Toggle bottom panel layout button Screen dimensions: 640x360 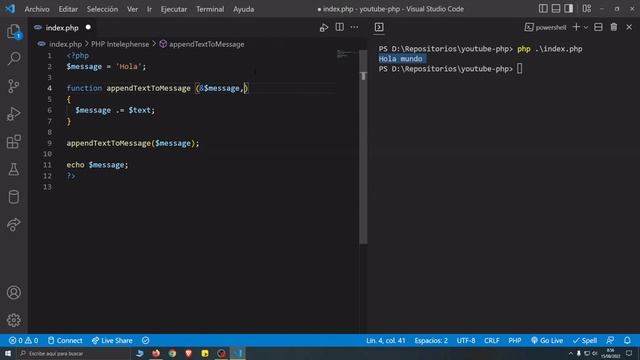pyautogui.click(x=556, y=9)
